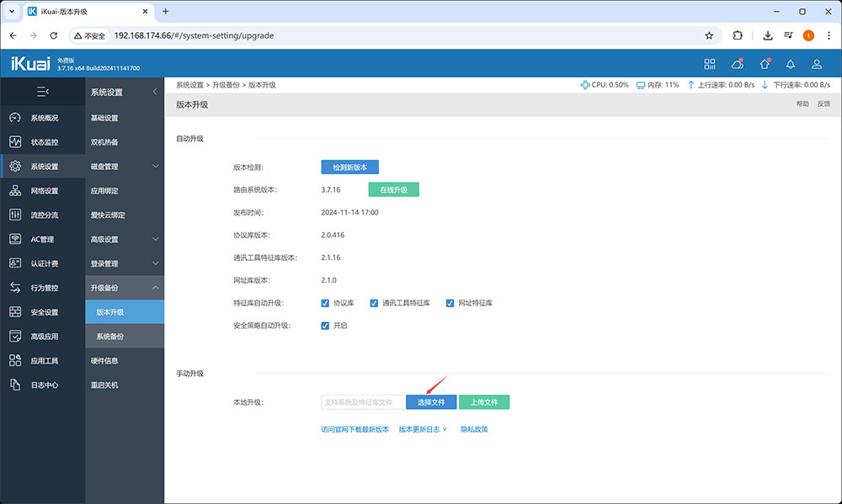Screen dimensions: 842x504
Task: Open 认证计费 icon
Action: coord(15,263)
